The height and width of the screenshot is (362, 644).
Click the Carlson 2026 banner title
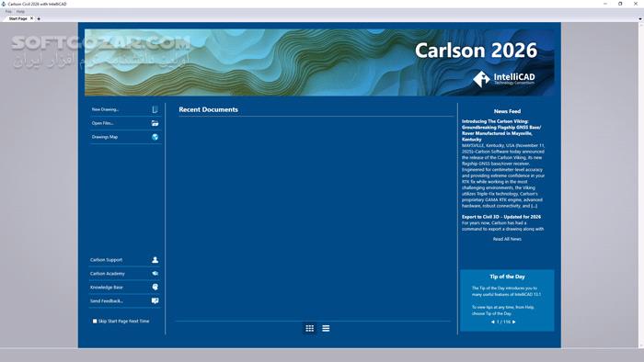(476, 51)
